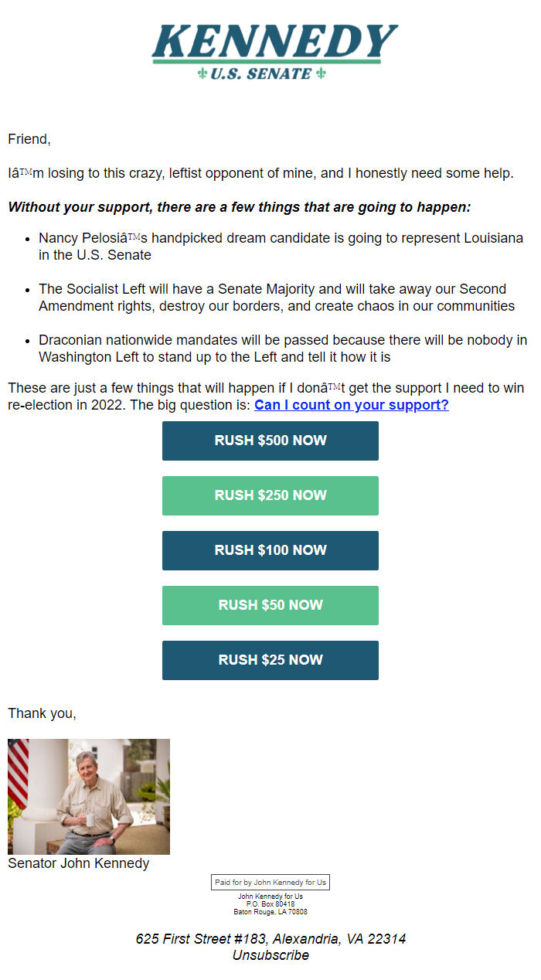The image size is (541, 980).
Task: Click the U.S. SENATE text in logo
Action: (261, 74)
